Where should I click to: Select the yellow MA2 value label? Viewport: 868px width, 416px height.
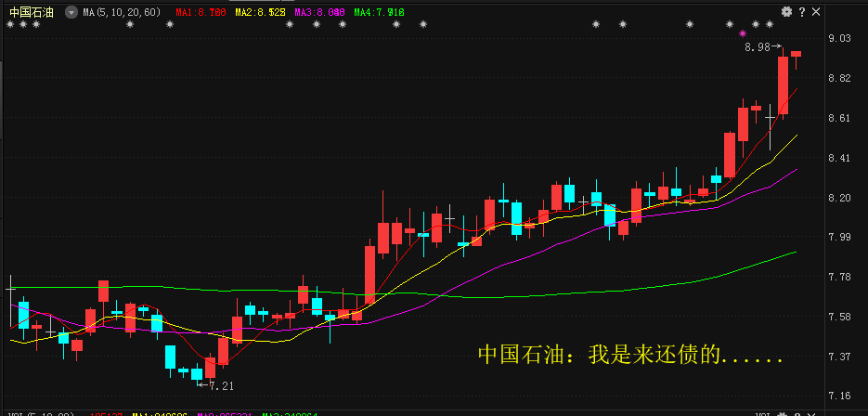coord(260,13)
